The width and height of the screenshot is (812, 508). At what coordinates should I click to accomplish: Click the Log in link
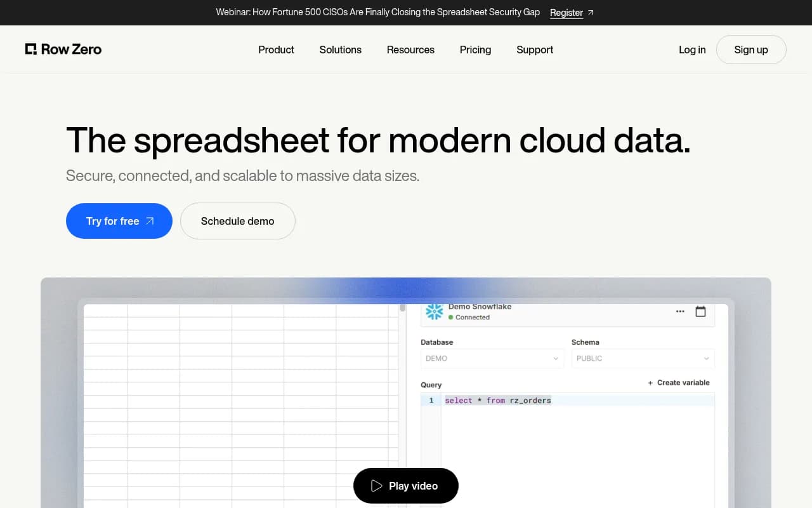point(692,50)
